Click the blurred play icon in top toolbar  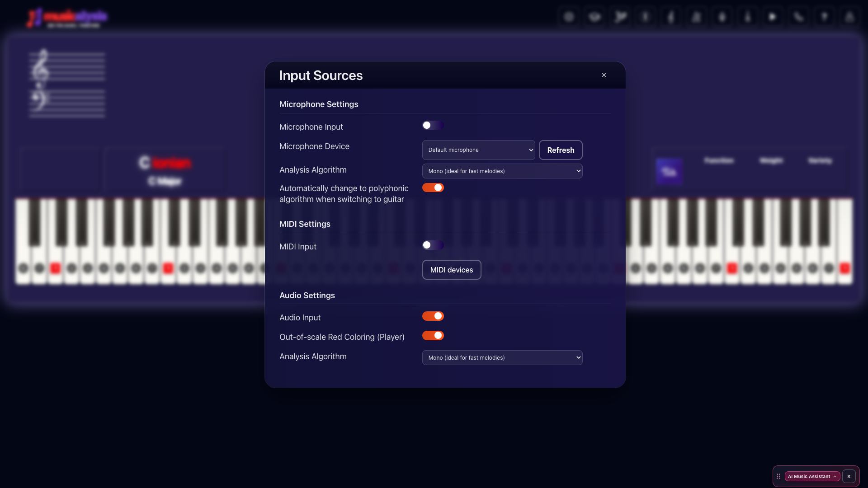click(773, 17)
